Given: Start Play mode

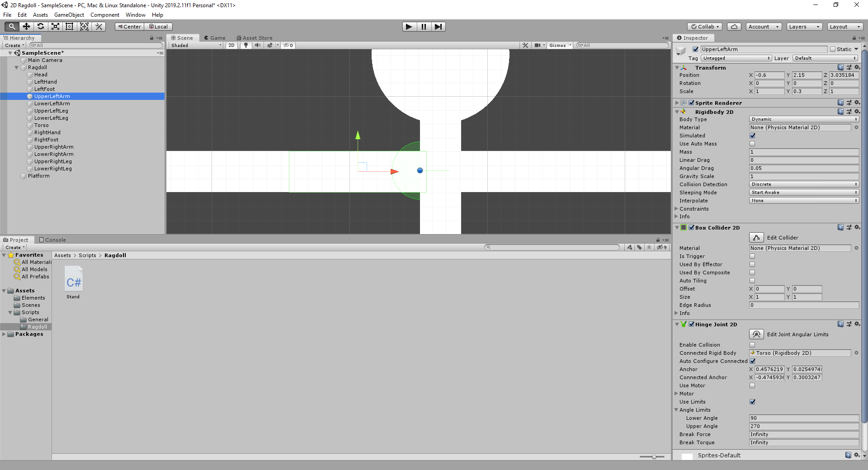Looking at the screenshot, I should [409, 27].
